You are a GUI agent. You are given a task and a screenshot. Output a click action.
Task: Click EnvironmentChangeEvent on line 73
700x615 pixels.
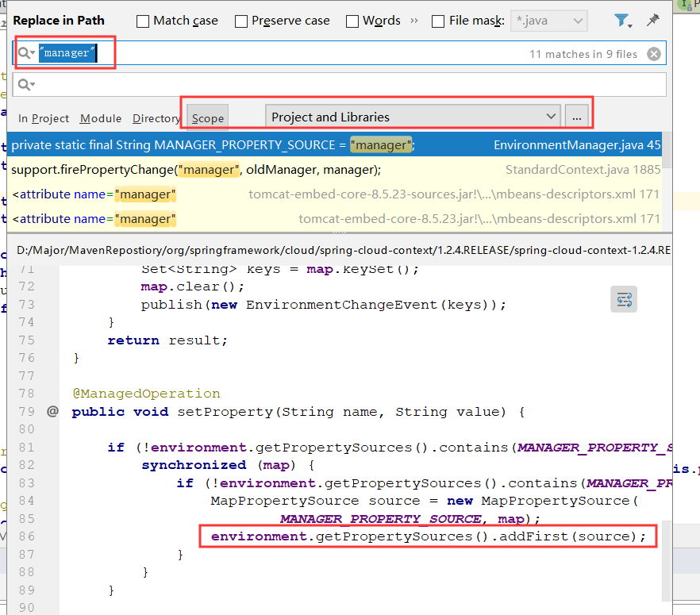click(x=341, y=305)
